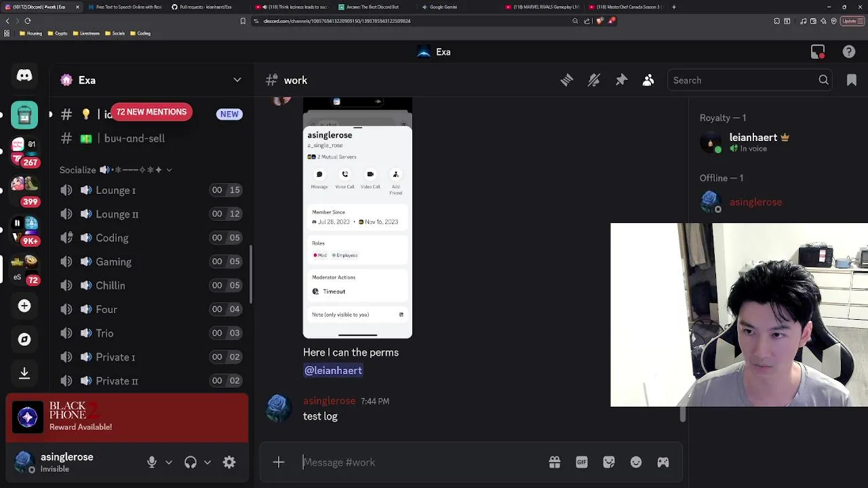Open server folder with 72 badge
The width and height of the screenshot is (868, 488).
click(24, 269)
